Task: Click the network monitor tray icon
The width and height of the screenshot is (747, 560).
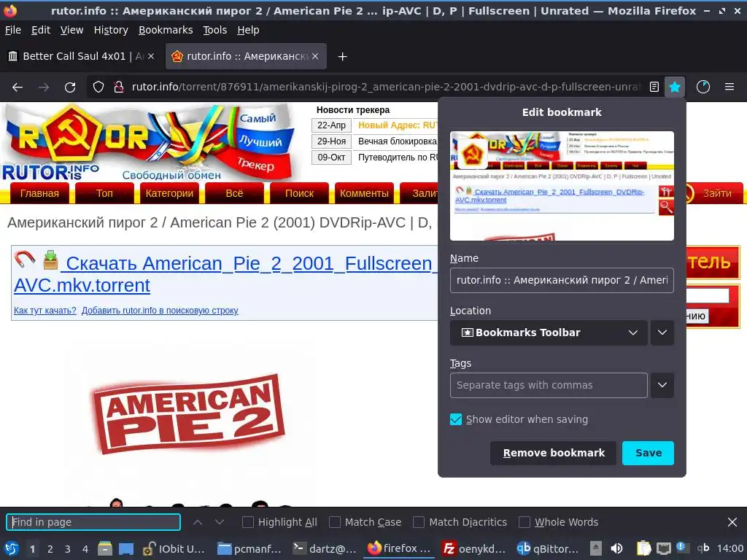Action: (x=663, y=549)
